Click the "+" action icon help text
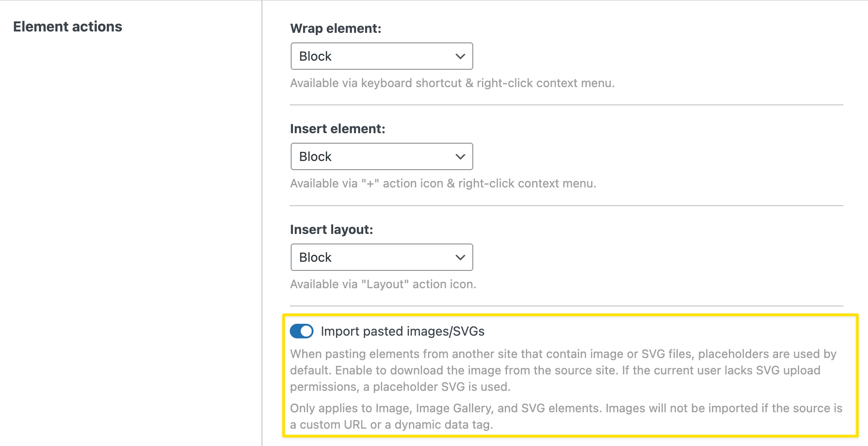868x446 pixels. [443, 183]
